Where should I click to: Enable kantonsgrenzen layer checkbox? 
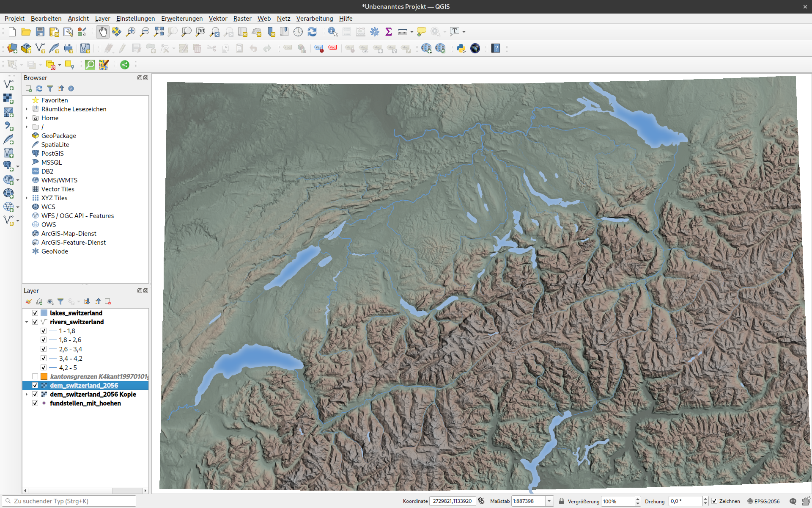tap(35, 376)
